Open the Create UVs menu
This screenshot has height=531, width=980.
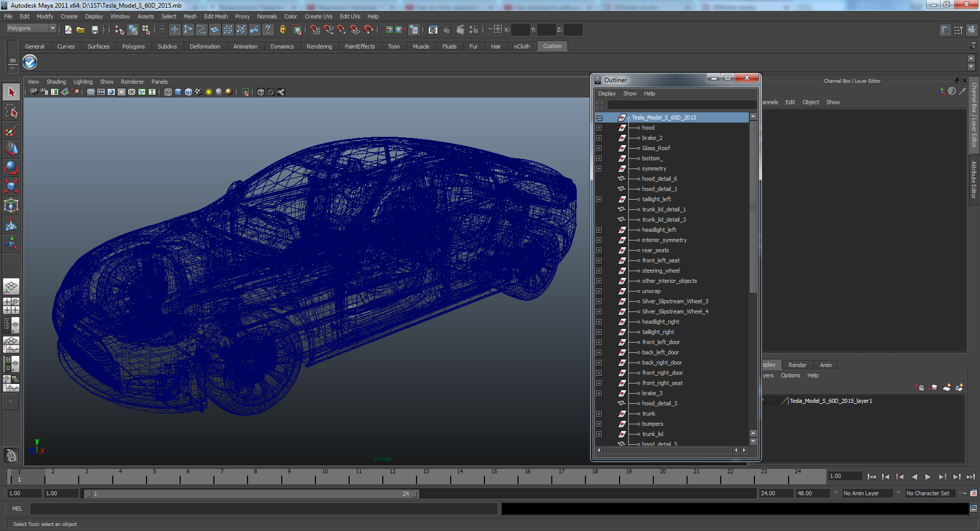(318, 16)
